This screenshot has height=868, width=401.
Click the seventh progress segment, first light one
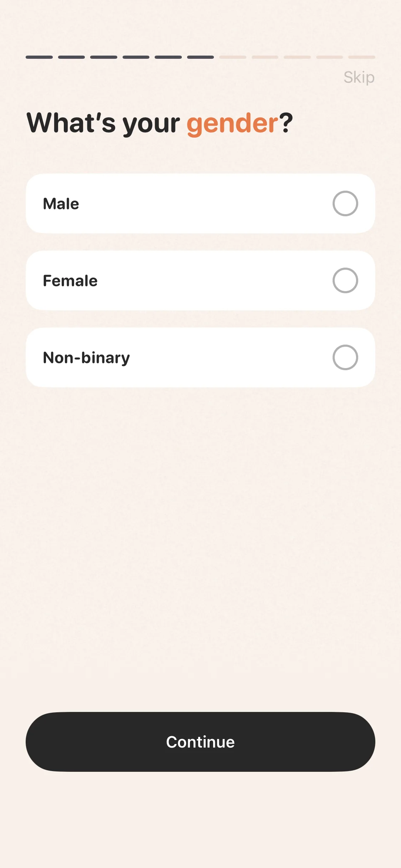[233, 57]
